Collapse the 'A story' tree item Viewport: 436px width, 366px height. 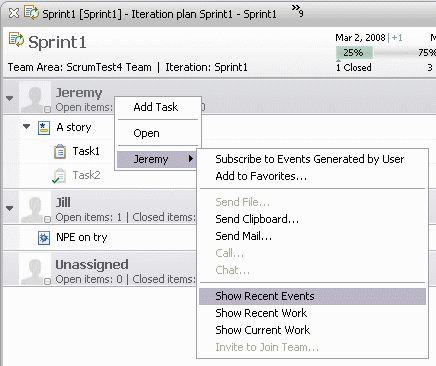pyautogui.click(x=27, y=126)
